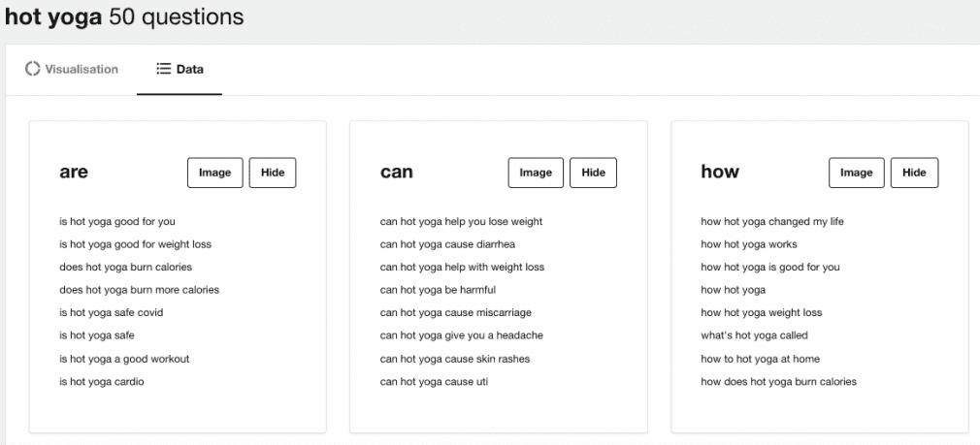Click 'does hot yoga burn more calories'

(140, 290)
